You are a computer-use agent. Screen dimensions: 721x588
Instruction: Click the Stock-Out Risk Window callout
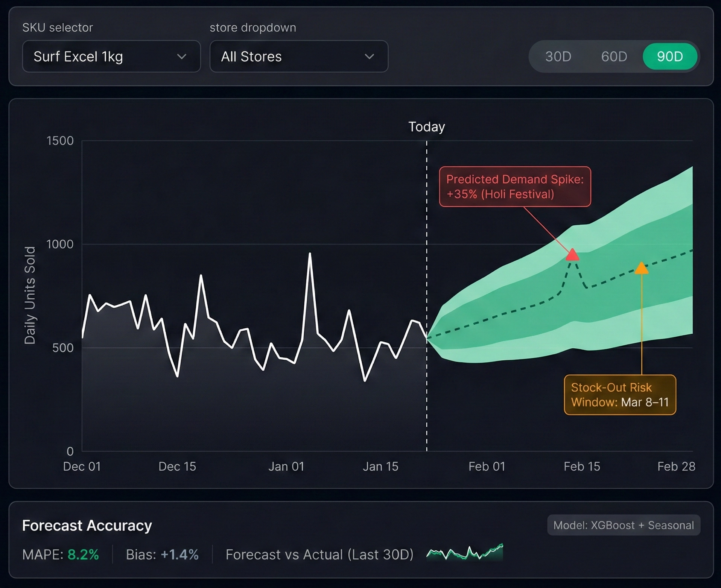pyautogui.click(x=620, y=395)
